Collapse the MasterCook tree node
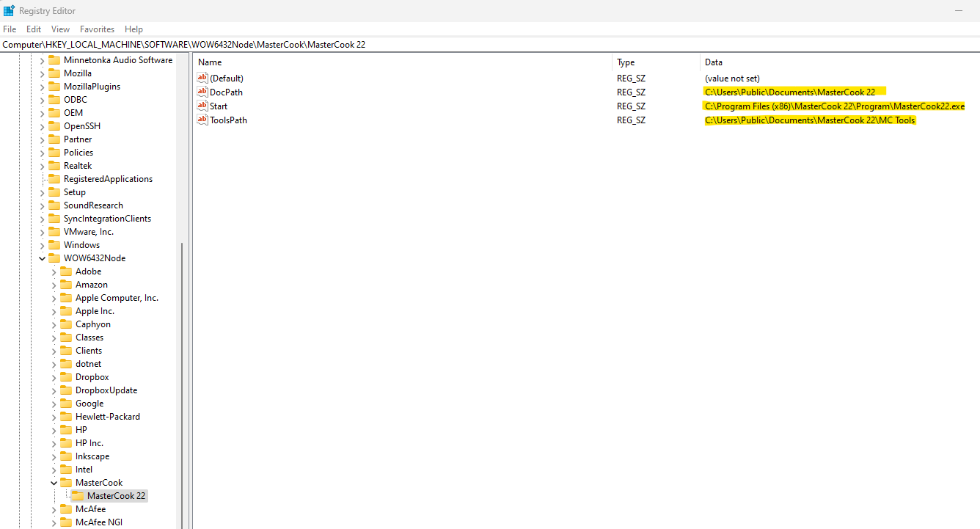 click(x=54, y=483)
